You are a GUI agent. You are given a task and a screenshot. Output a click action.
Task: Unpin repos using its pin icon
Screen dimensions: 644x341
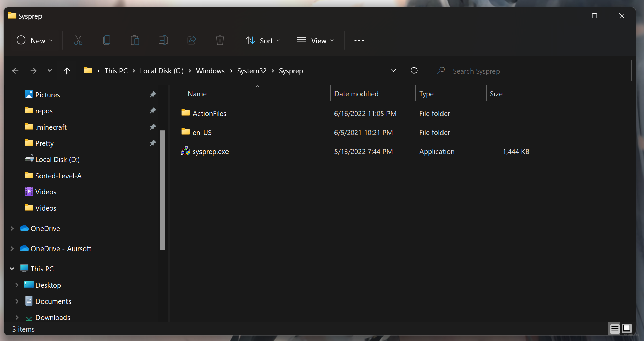153,110
